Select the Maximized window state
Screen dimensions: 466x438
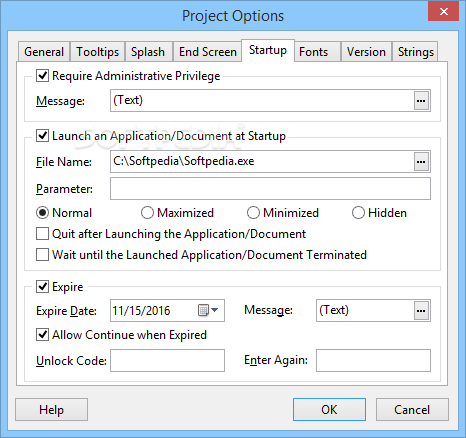[147, 213]
